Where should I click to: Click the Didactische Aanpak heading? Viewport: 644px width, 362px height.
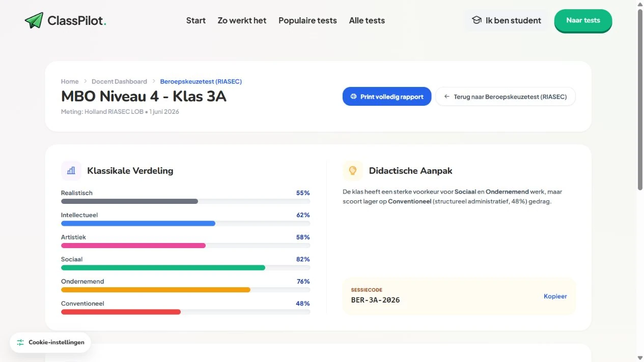[410, 171]
